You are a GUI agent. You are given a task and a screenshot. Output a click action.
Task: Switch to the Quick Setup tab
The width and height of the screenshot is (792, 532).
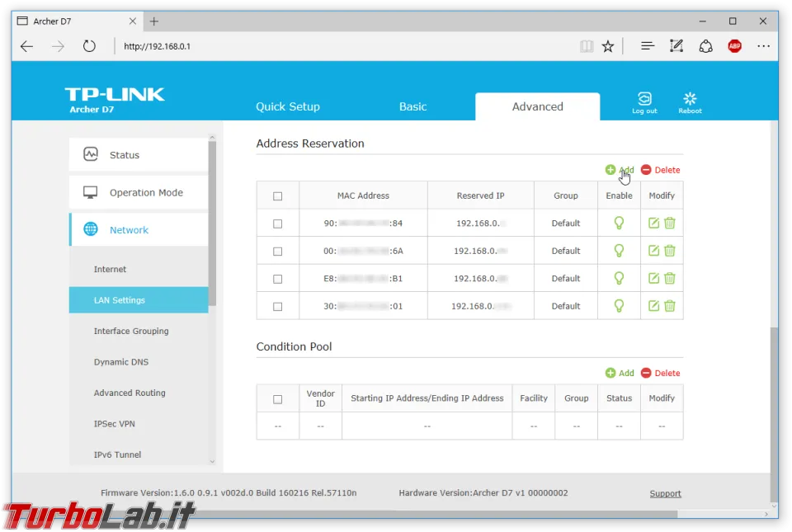[x=288, y=106]
